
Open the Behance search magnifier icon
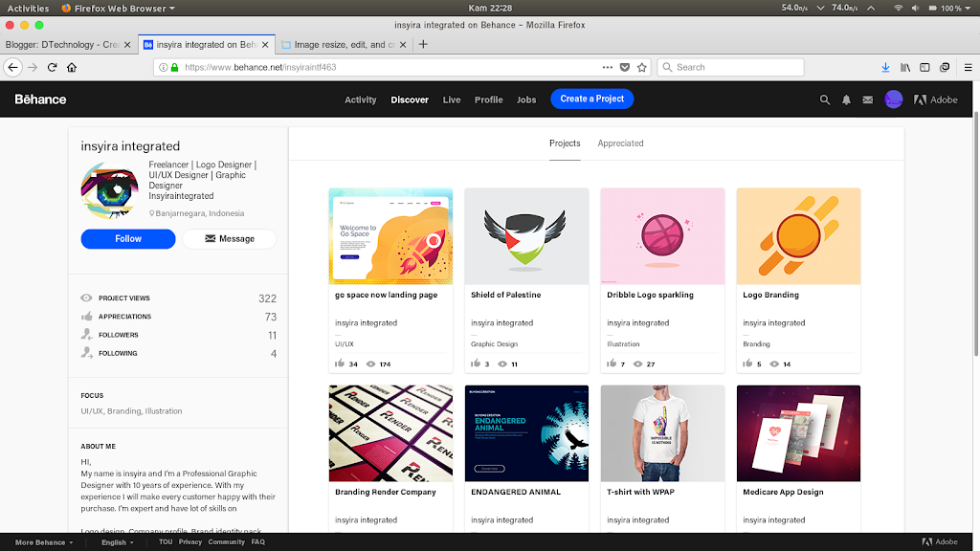click(x=825, y=99)
